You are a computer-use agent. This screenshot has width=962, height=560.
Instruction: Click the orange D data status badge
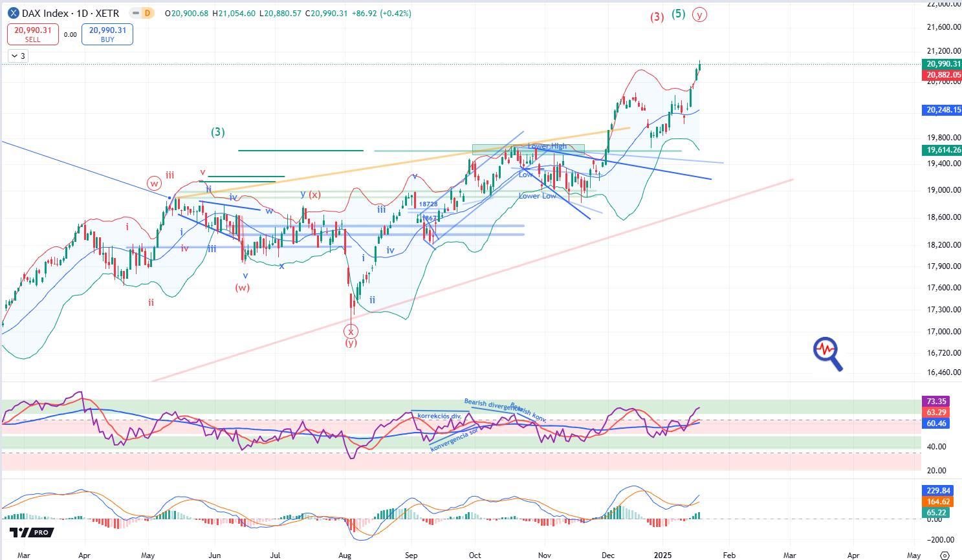coord(148,13)
